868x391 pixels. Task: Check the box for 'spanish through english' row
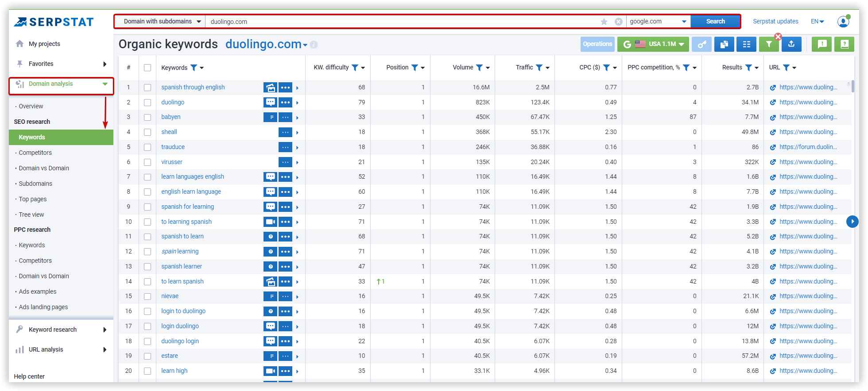147,88
